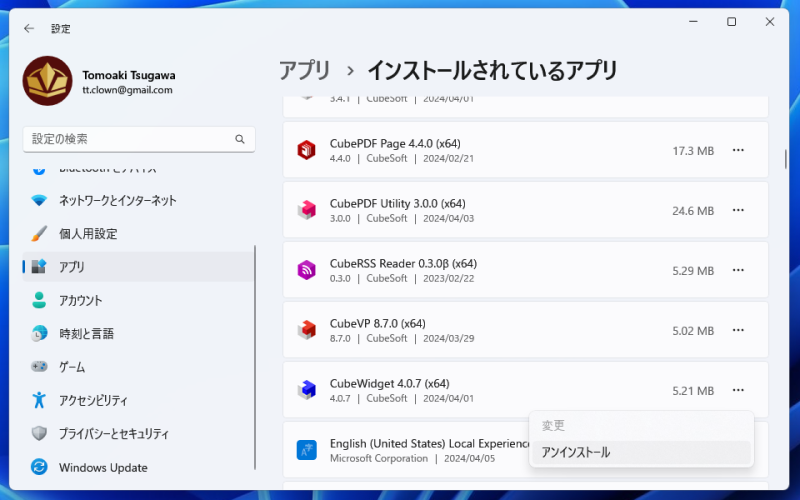Click the CubeRSS Reader purple icon

[307, 270]
